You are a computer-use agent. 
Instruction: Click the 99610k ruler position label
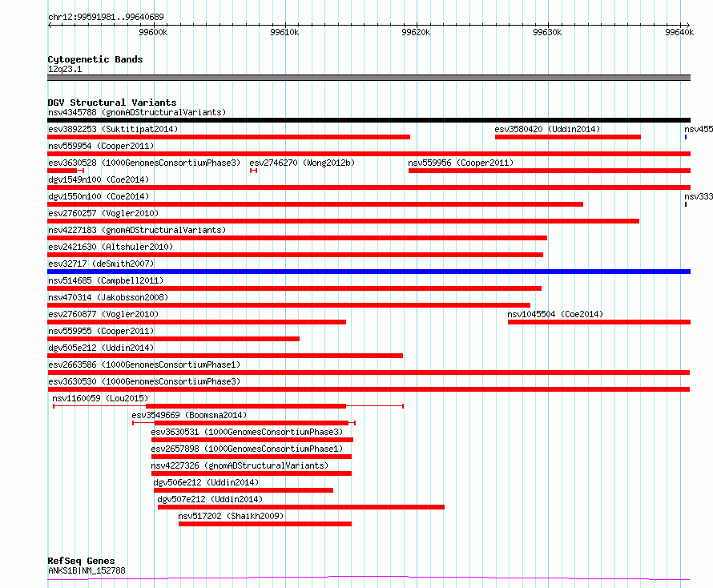(x=284, y=32)
